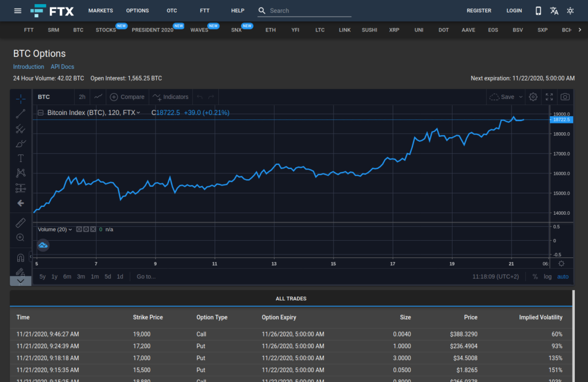Open the Volume (20) indicator dropdown
Viewport: 588px width, 382px height.
(x=70, y=229)
